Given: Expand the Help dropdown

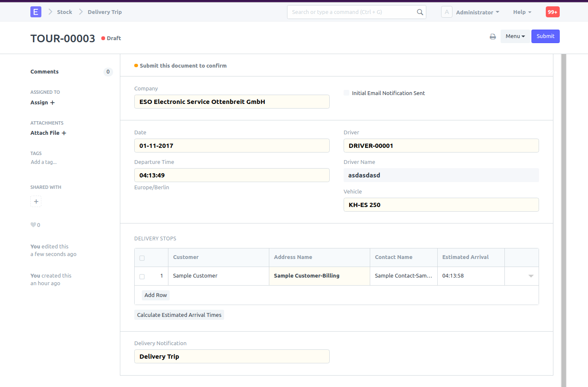Looking at the screenshot, I should 522,12.
